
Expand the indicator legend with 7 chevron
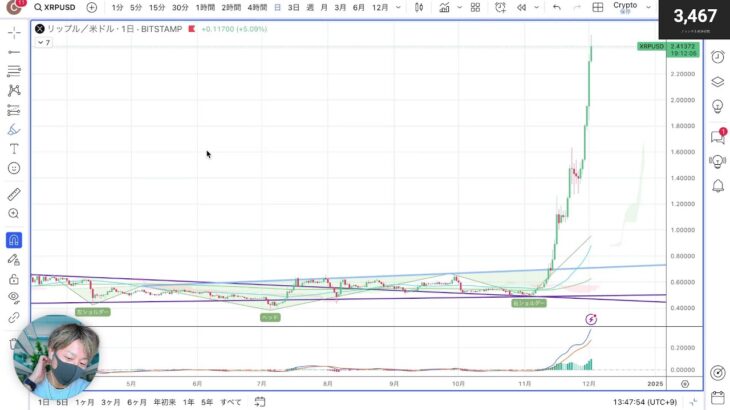[x=44, y=43]
